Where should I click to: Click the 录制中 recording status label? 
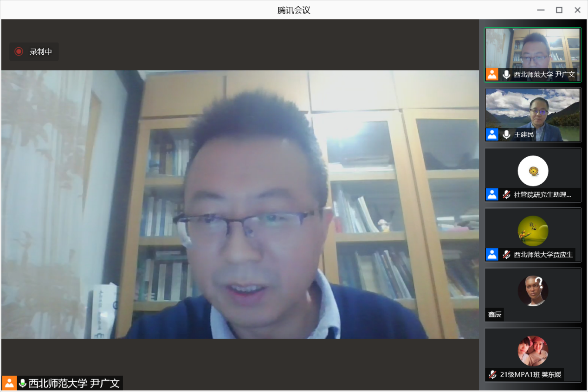coord(41,52)
